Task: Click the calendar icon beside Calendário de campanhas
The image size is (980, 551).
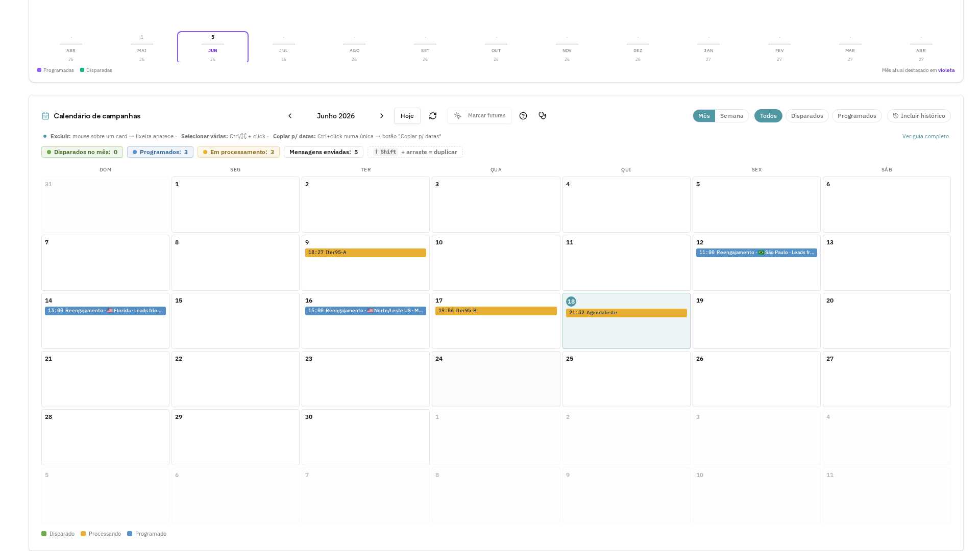Action: [45, 116]
